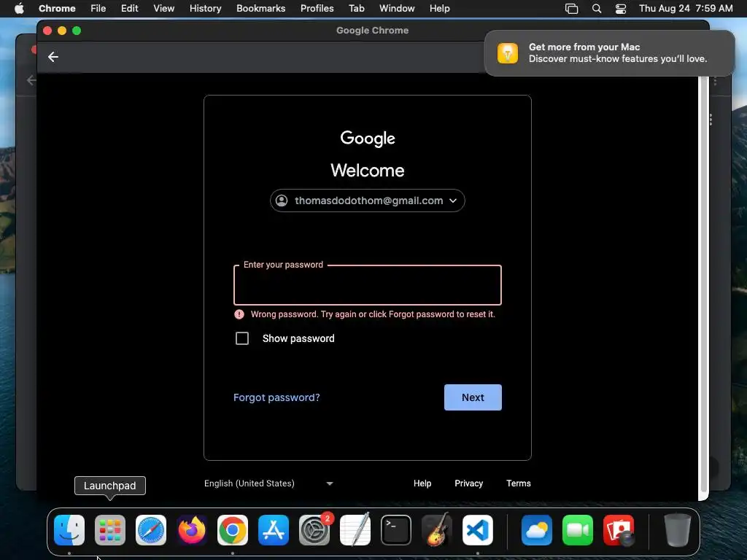Open Launchpad from the dock
747x560 pixels.
pos(110,530)
